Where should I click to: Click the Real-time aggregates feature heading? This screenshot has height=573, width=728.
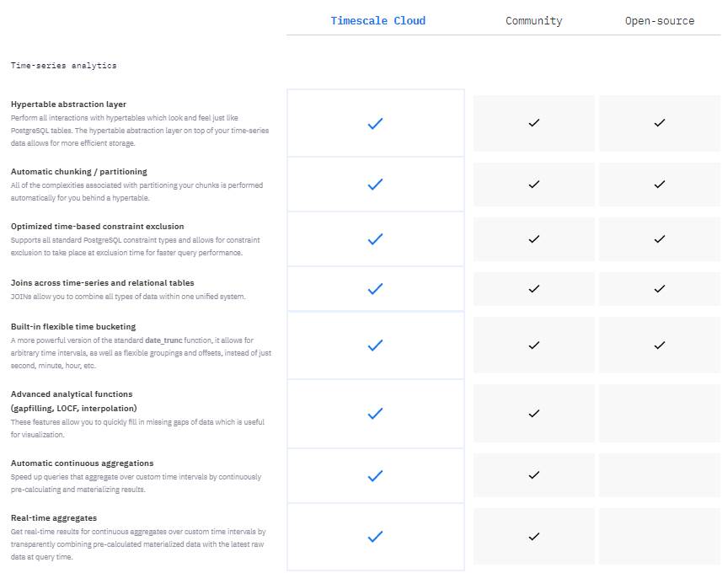pos(53,518)
